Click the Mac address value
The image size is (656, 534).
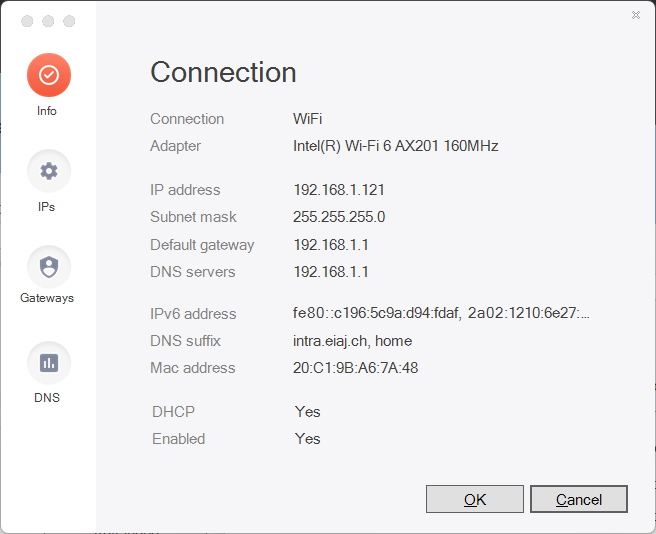[x=355, y=368]
